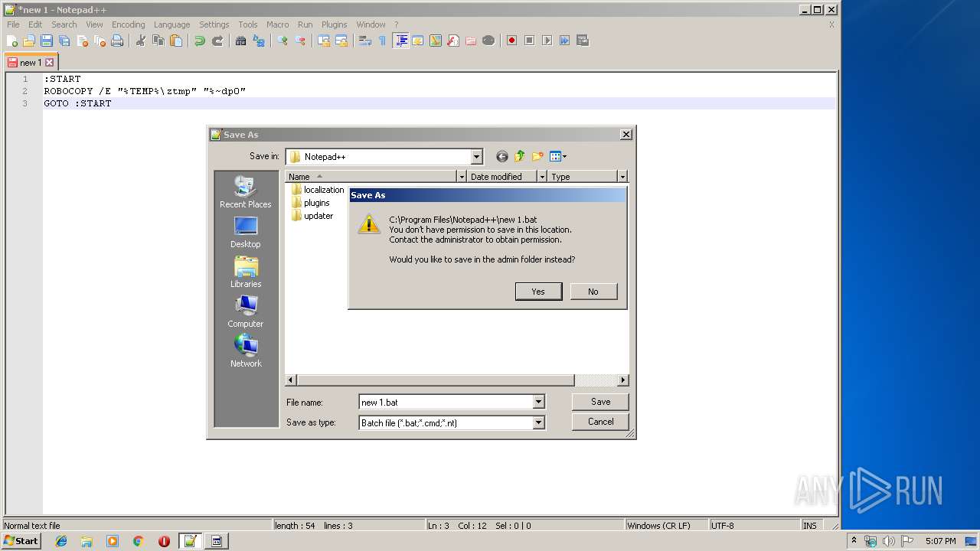Open Opera from the taskbar
The width and height of the screenshot is (980, 551).
click(164, 541)
